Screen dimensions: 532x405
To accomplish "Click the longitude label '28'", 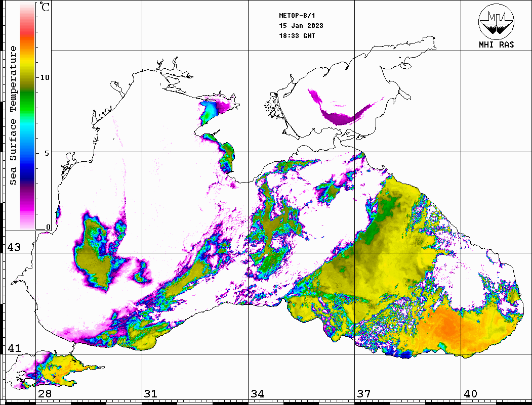I will (x=45, y=393).
